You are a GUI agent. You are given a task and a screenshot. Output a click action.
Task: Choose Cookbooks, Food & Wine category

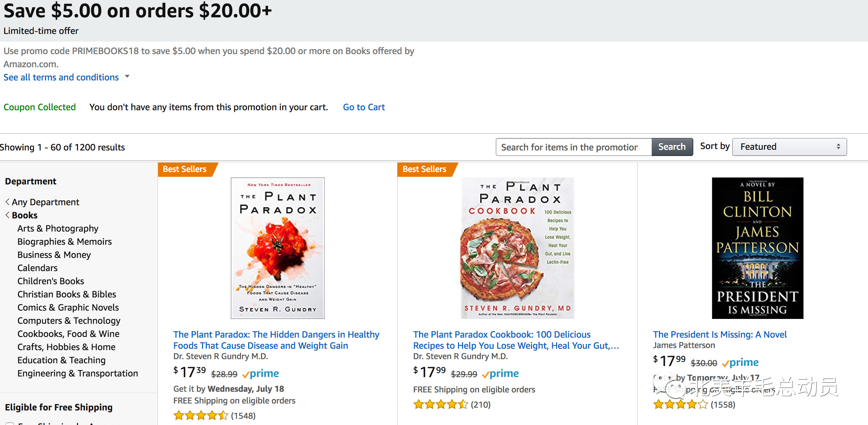pyautogui.click(x=68, y=333)
